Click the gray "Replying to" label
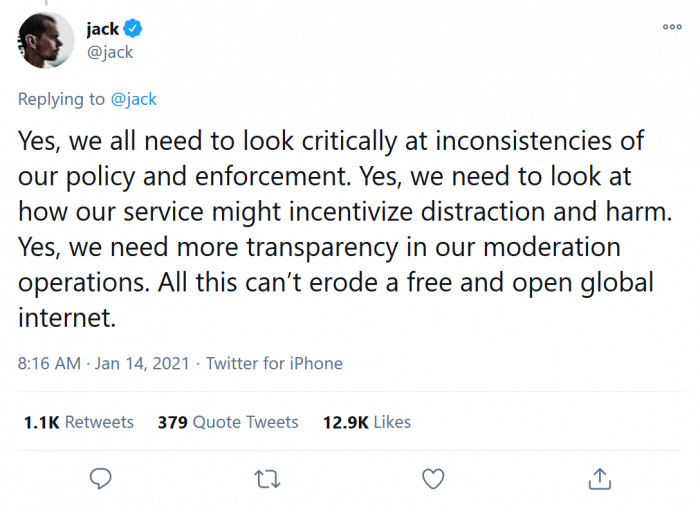Viewport: 700px width, 507px height. [x=61, y=99]
